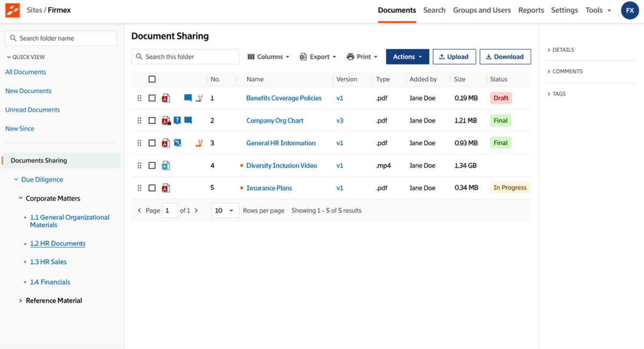
Task: Click the video file icon for Diversity Inclusion Video
Action: click(166, 165)
